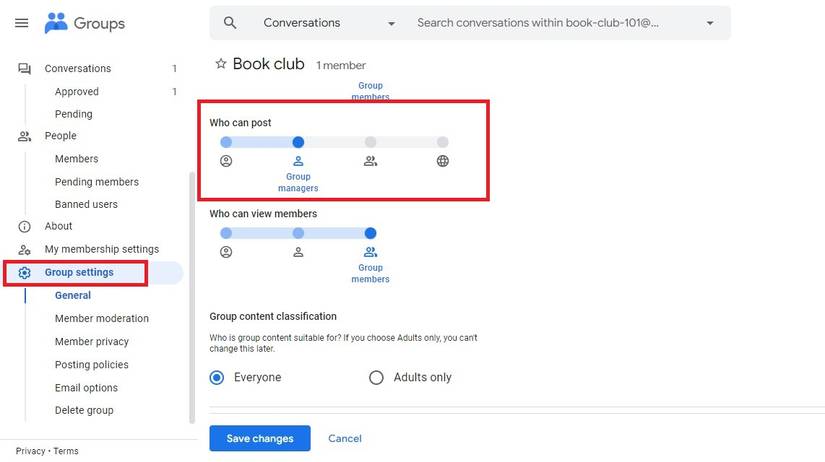
Task: Select the Everyone radio button
Action: point(217,378)
